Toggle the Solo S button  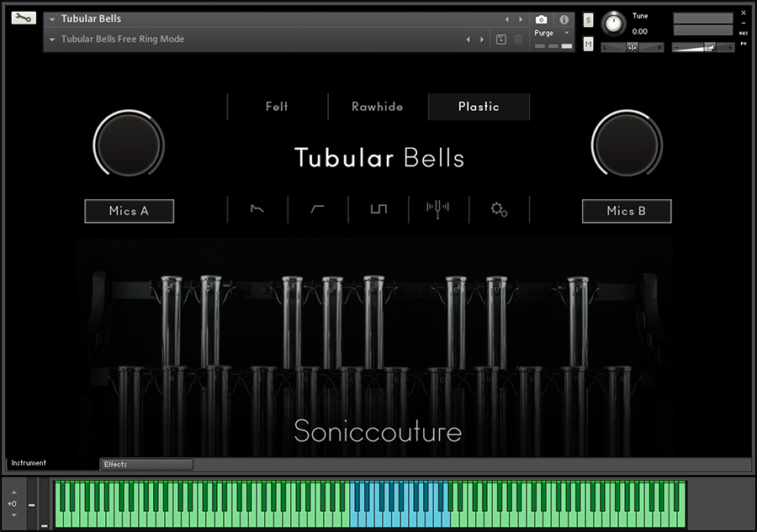point(588,19)
